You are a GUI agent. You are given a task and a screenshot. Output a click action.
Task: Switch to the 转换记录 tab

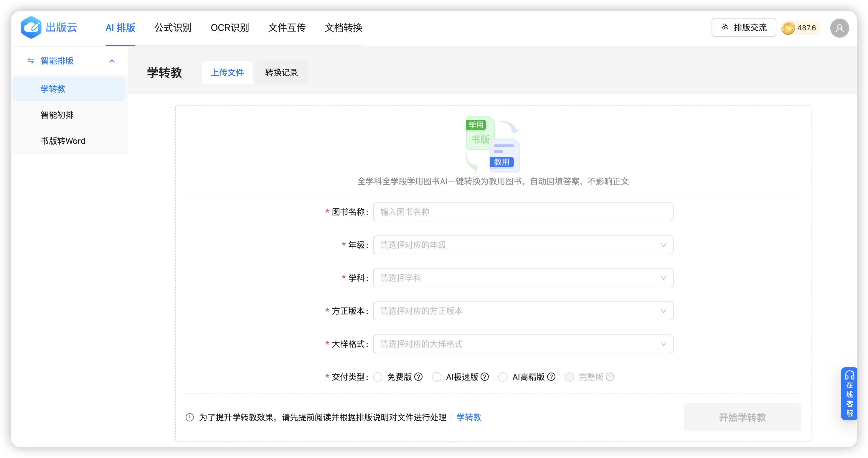[x=281, y=73]
